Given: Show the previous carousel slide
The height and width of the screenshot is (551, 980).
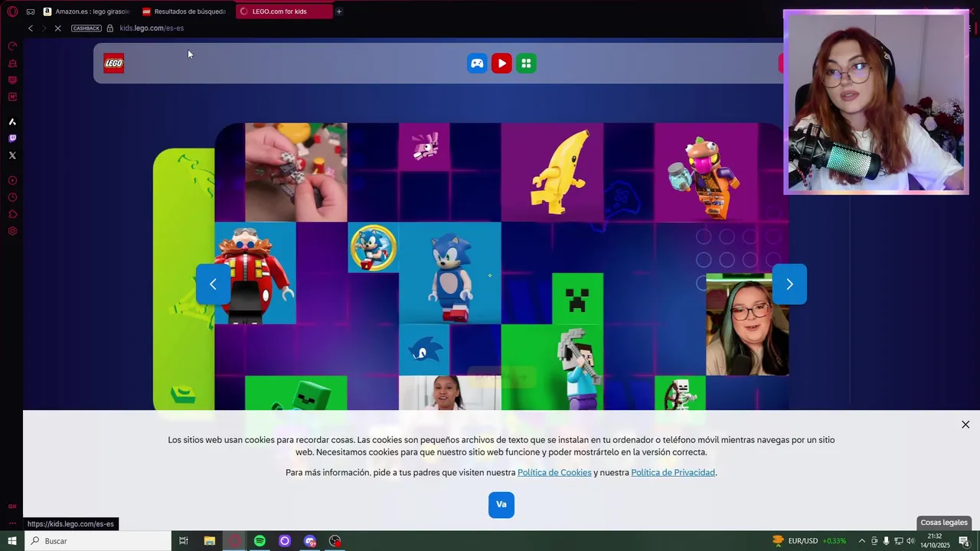Looking at the screenshot, I should click(213, 284).
